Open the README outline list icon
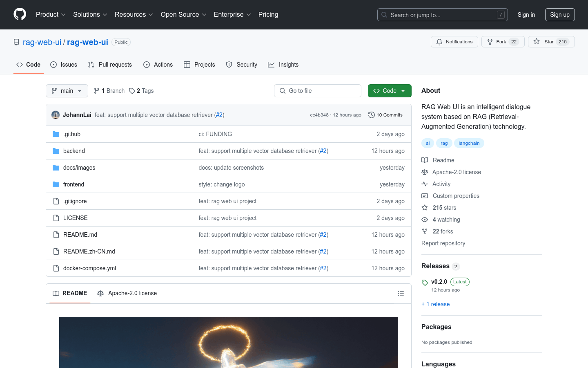The height and width of the screenshot is (368, 588). pyautogui.click(x=401, y=294)
